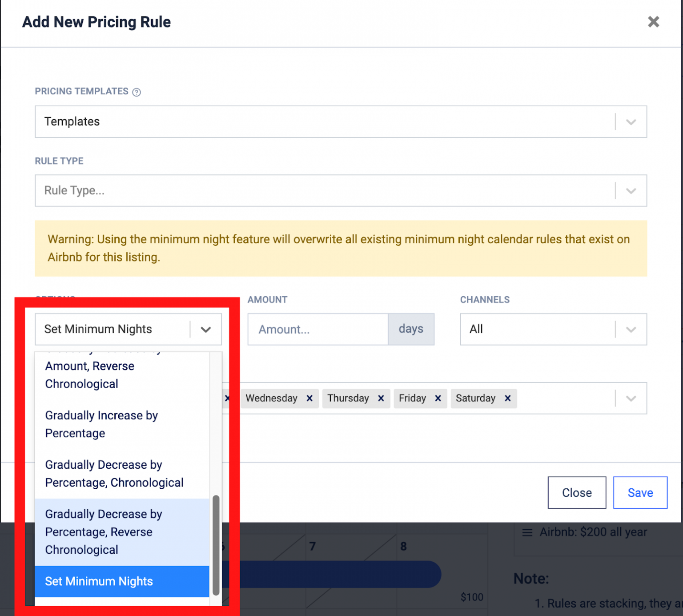683x616 pixels.
Task: Click the help icon beside Pricing Templates
Action: [x=137, y=92]
